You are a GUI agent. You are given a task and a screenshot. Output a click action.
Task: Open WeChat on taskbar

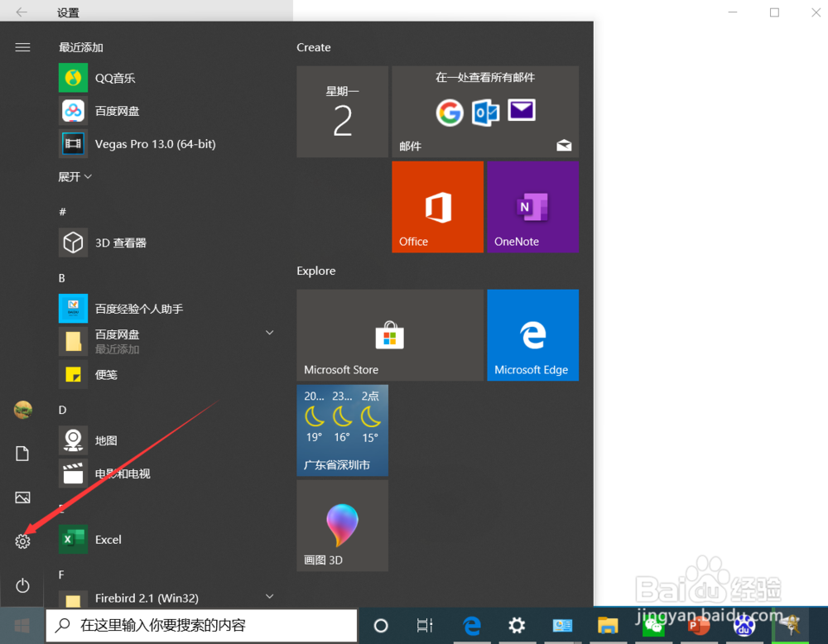click(x=653, y=627)
